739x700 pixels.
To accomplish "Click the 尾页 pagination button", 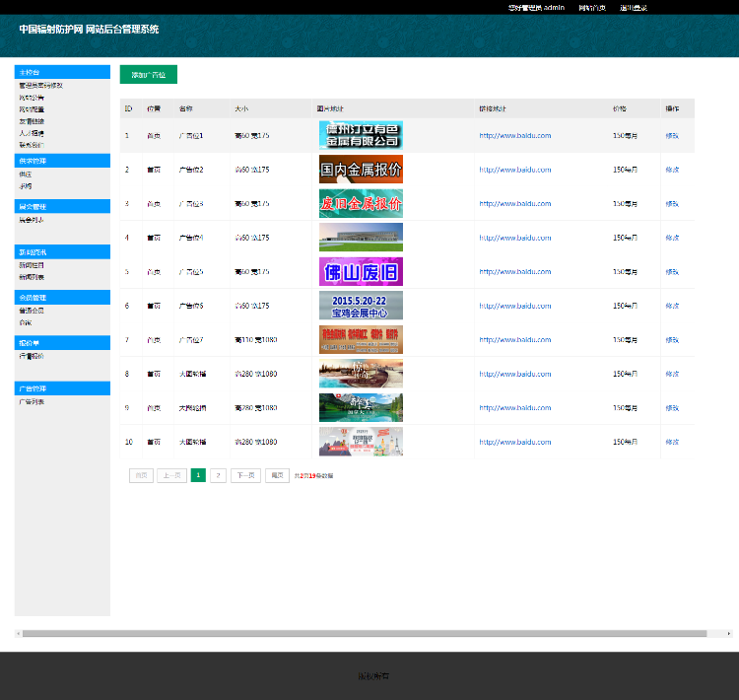I will pyautogui.click(x=277, y=475).
